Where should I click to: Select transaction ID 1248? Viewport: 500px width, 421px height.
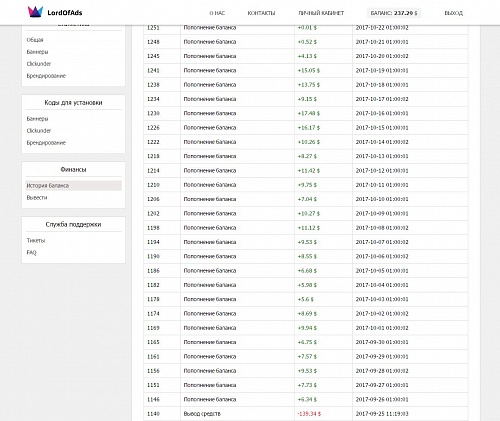(x=153, y=42)
